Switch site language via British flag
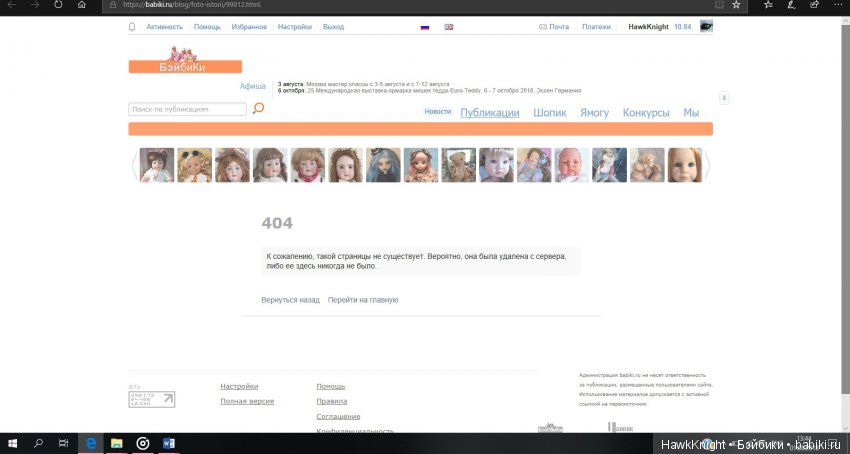 click(x=449, y=27)
